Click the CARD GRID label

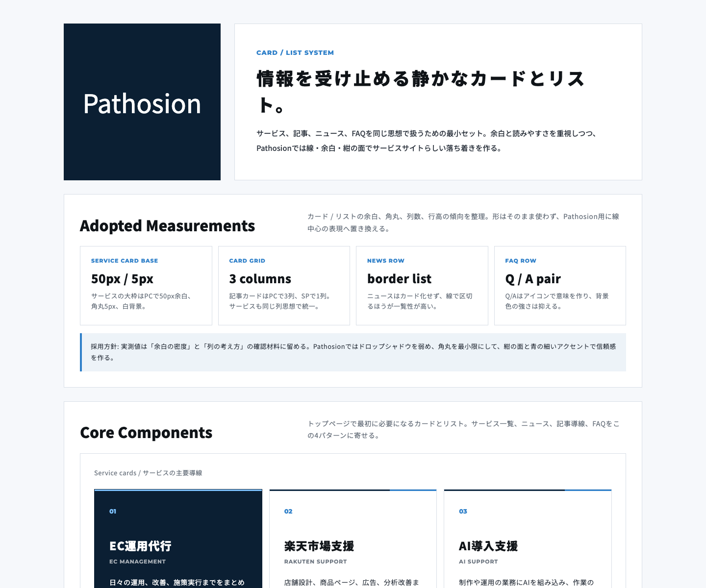pos(247,261)
